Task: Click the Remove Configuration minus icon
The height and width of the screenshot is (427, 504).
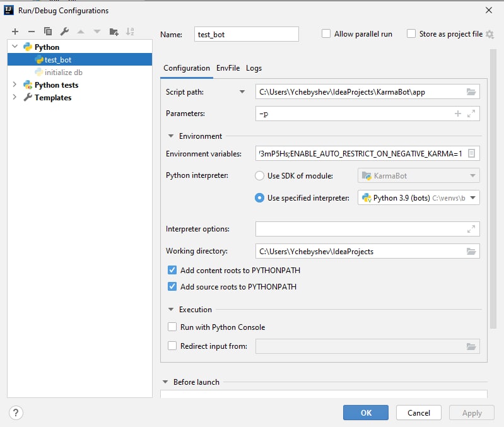Action: click(32, 32)
